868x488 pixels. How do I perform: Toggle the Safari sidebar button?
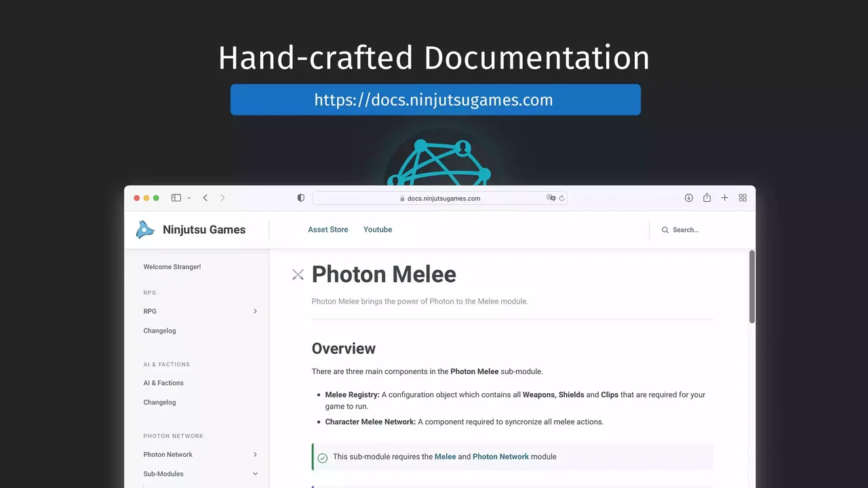pyautogui.click(x=176, y=198)
